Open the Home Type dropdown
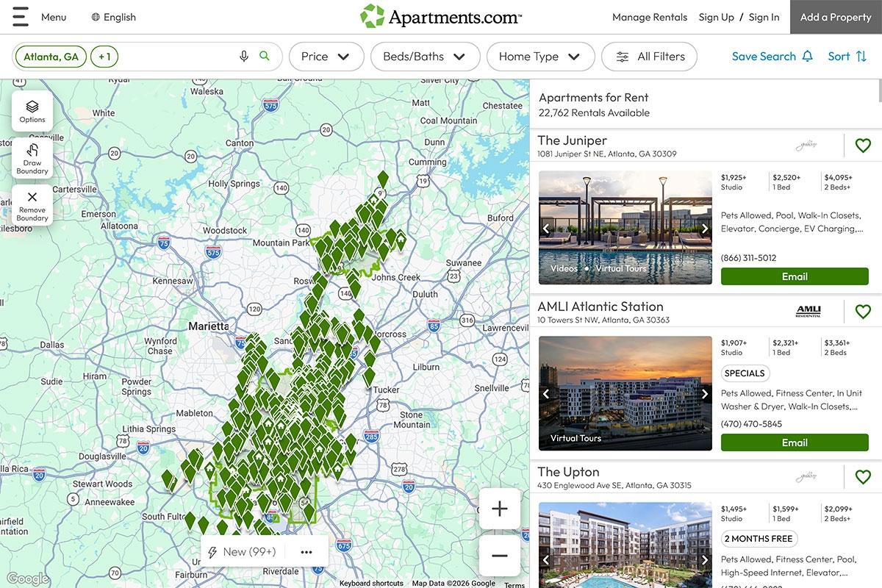The height and width of the screenshot is (588, 882). point(540,56)
